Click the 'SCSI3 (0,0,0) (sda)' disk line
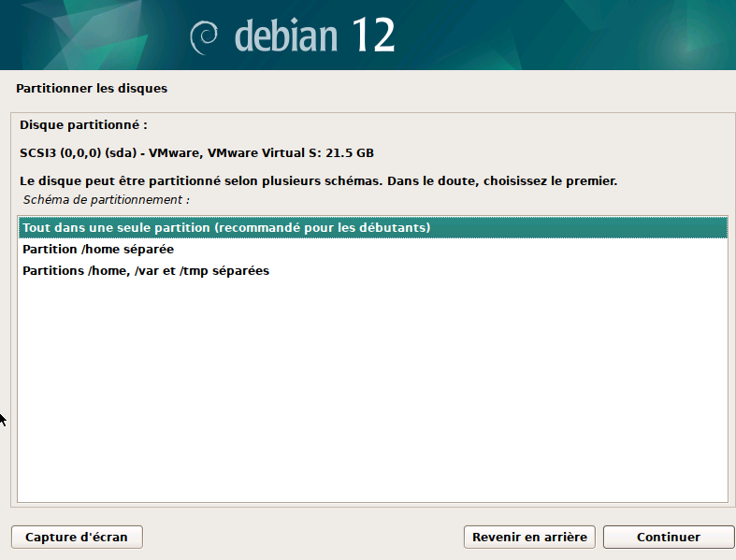Viewport: 736px width, 560px height. point(196,153)
